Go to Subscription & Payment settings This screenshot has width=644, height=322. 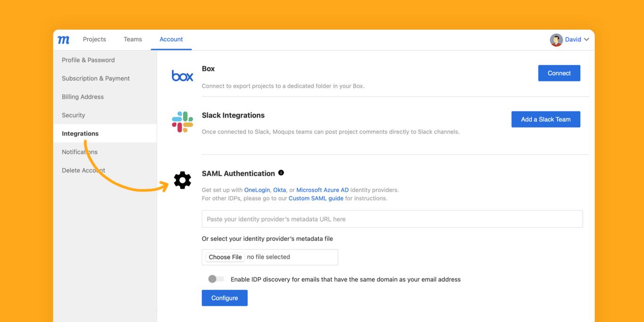[96, 79]
